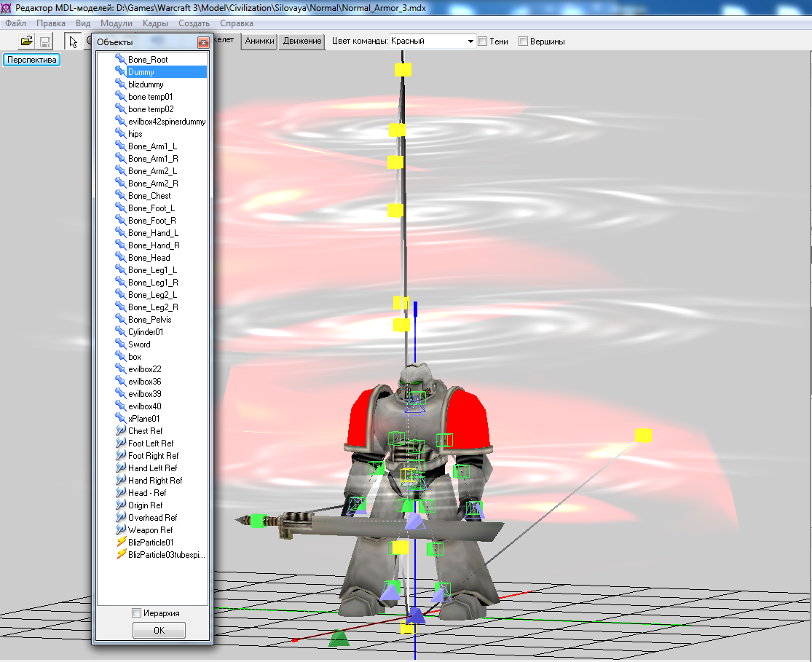
Task: Click the attachment icon beside Head - Ref
Action: pos(121,492)
